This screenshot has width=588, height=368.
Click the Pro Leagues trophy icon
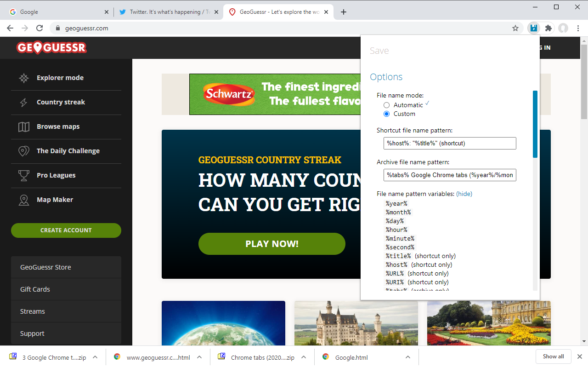click(x=23, y=175)
